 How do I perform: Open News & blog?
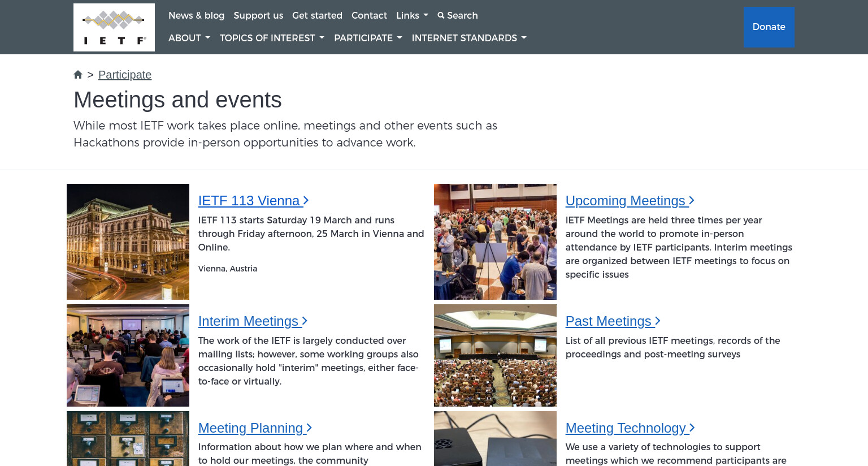[x=196, y=15]
